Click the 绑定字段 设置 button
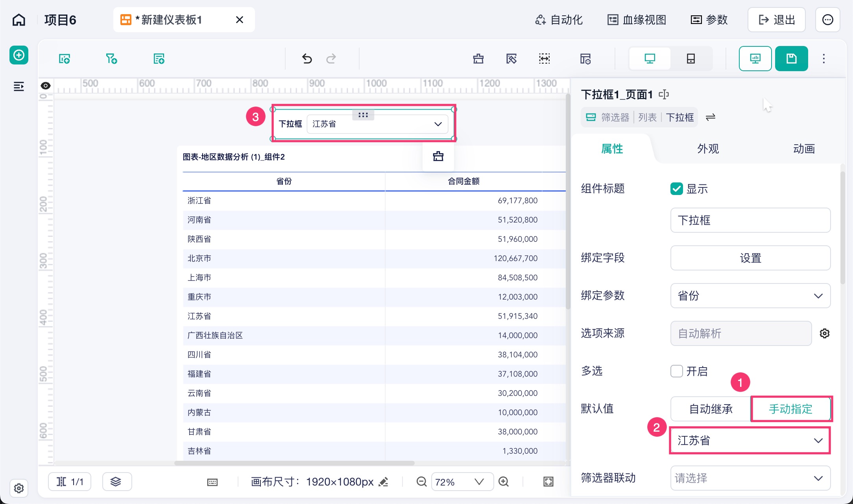The image size is (853, 504). (x=750, y=258)
